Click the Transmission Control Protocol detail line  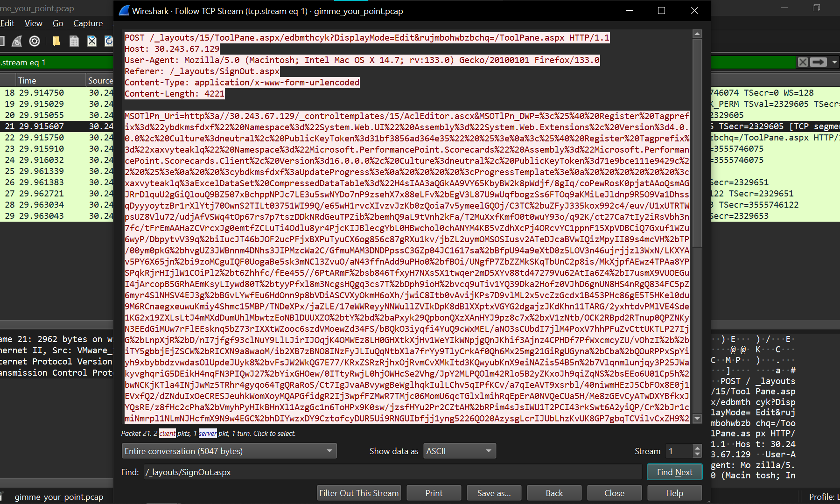pyautogui.click(x=56, y=373)
